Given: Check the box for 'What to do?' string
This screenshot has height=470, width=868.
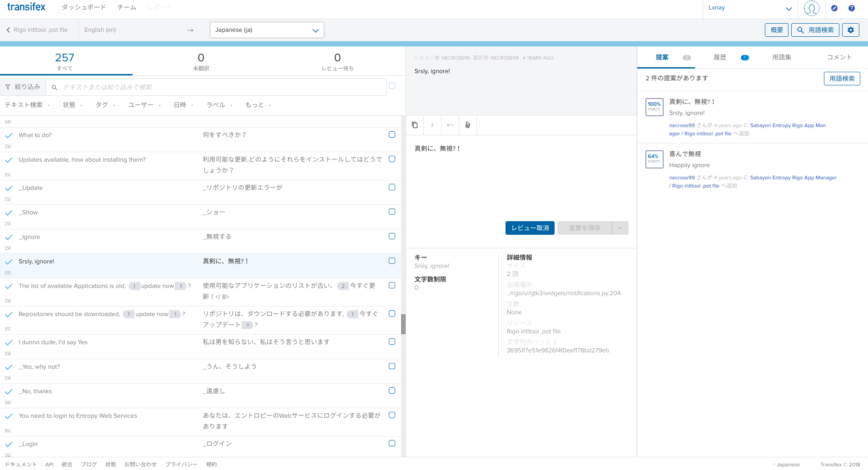Looking at the screenshot, I should pyautogui.click(x=392, y=135).
